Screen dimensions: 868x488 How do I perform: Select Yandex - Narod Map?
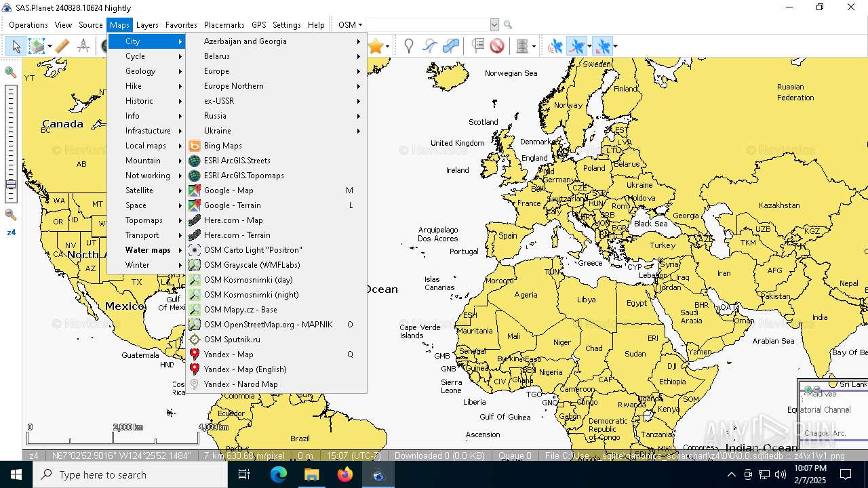pos(276,384)
